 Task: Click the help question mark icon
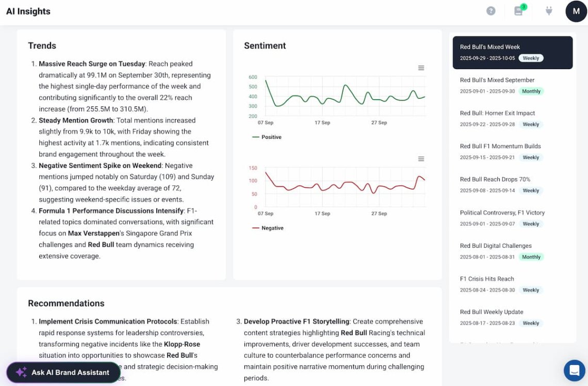491,11
